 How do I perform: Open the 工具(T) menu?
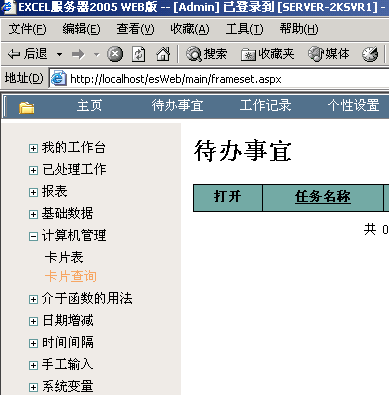244,29
